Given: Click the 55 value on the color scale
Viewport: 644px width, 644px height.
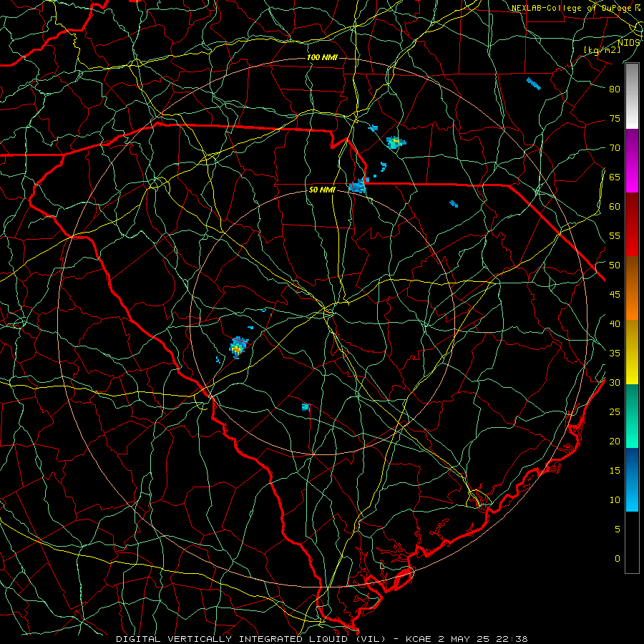Looking at the screenshot, I should click(x=615, y=235).
